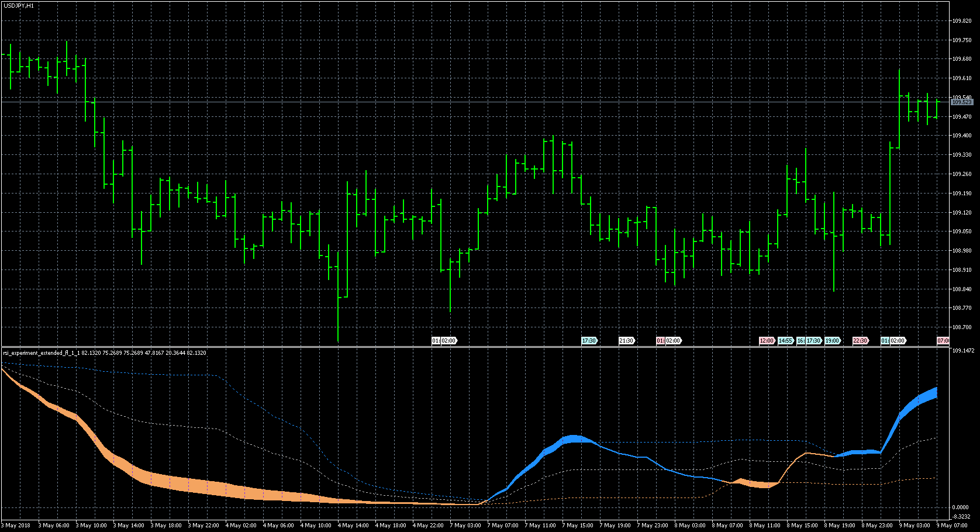Select the pink 12:00 event marker

(767, 341)
